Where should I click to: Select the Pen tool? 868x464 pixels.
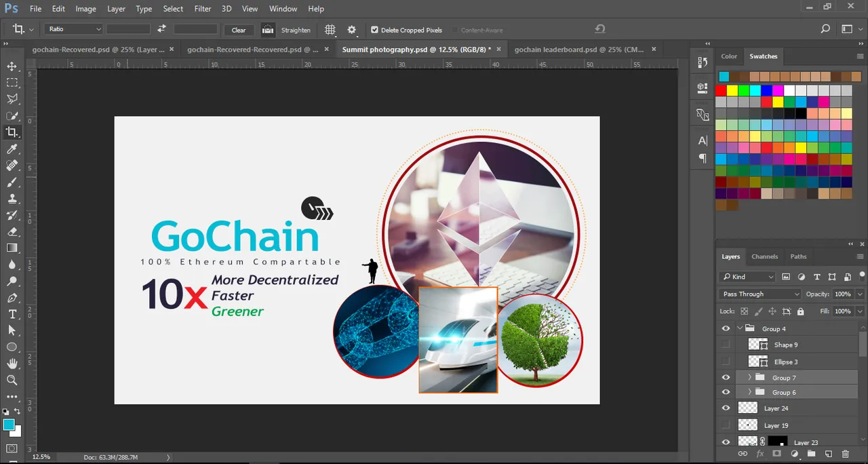click(x=12, y=298)
